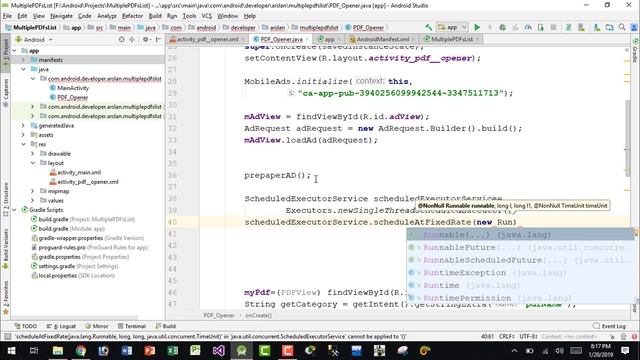Open settings.gradle file
640x360 pixels.
click(56, 267)
